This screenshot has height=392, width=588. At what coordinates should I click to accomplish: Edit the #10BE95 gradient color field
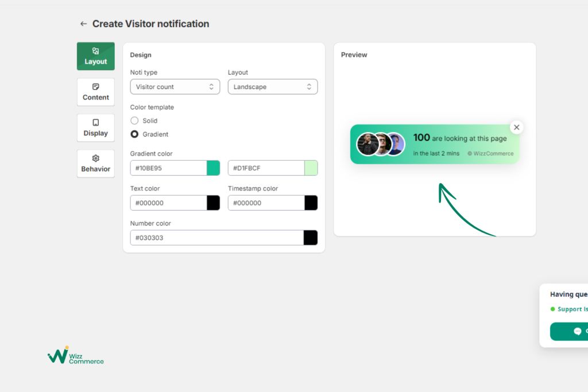coord(168,168)
